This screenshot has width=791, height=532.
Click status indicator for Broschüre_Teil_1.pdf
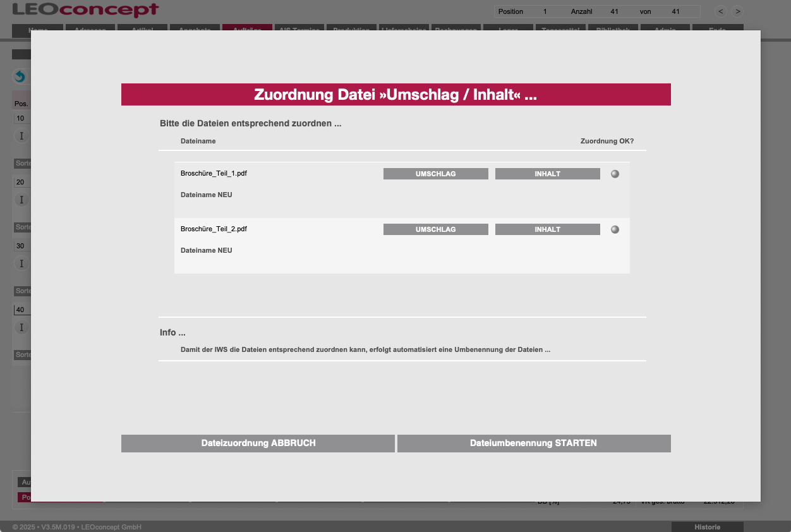(615, 174)
